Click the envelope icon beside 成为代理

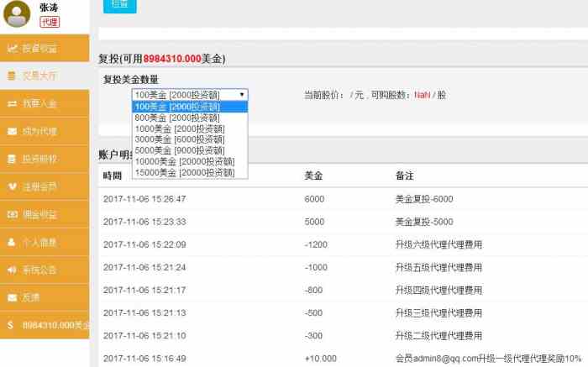12,131
